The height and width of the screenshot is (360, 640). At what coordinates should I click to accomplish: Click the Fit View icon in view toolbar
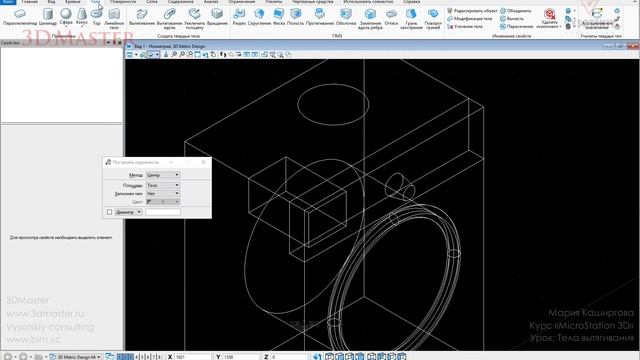click(198, 55)
